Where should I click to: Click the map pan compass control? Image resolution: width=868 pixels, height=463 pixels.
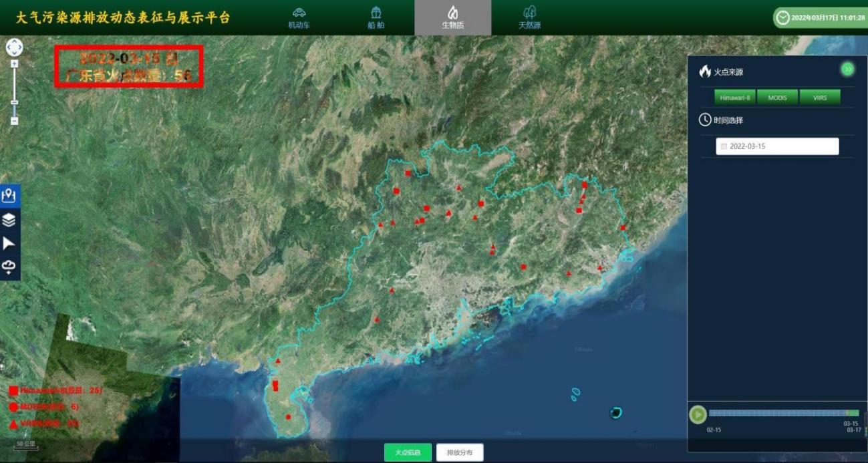click(x=14, y=47)
